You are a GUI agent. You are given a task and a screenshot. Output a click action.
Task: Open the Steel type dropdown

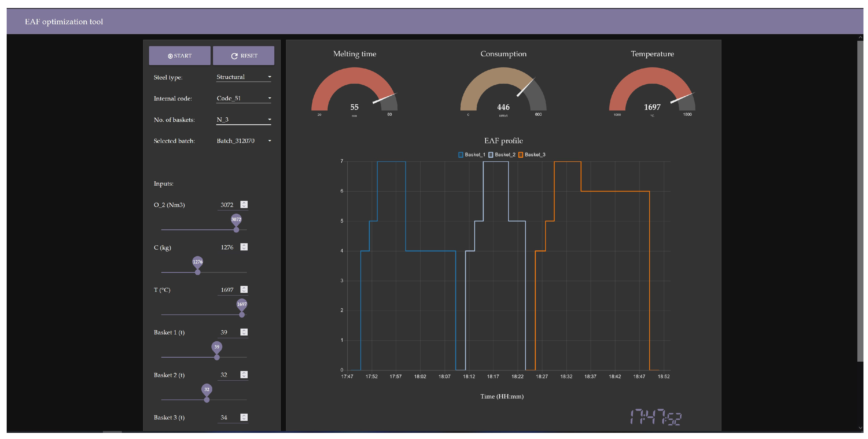click(x=243, y=77)
